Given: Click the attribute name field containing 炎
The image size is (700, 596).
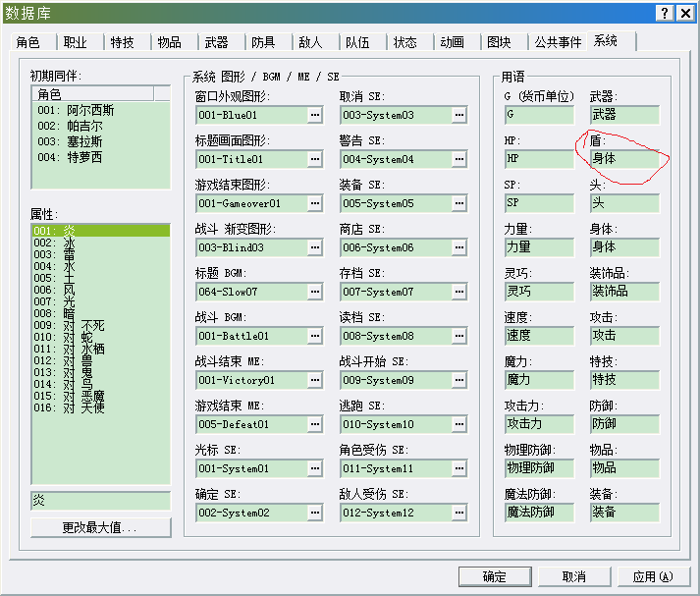Looking at the screenshot, I should pyautogui.click(x=101, y=501).
